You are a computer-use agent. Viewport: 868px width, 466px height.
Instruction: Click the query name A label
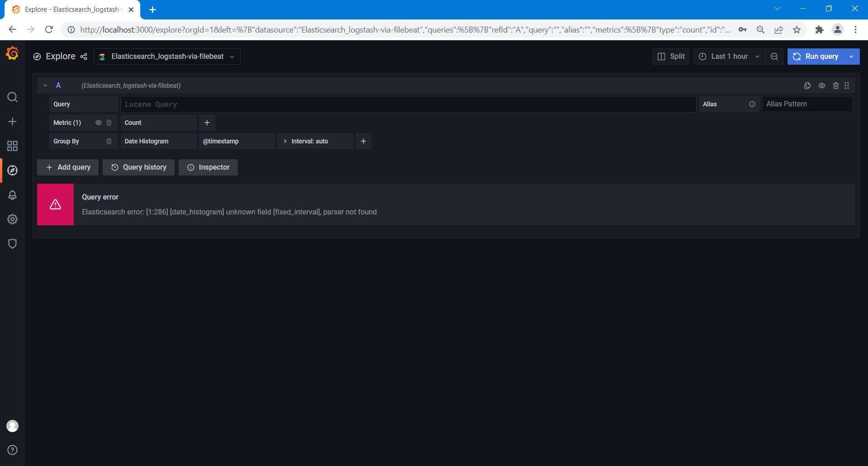[x=58, y=86]
